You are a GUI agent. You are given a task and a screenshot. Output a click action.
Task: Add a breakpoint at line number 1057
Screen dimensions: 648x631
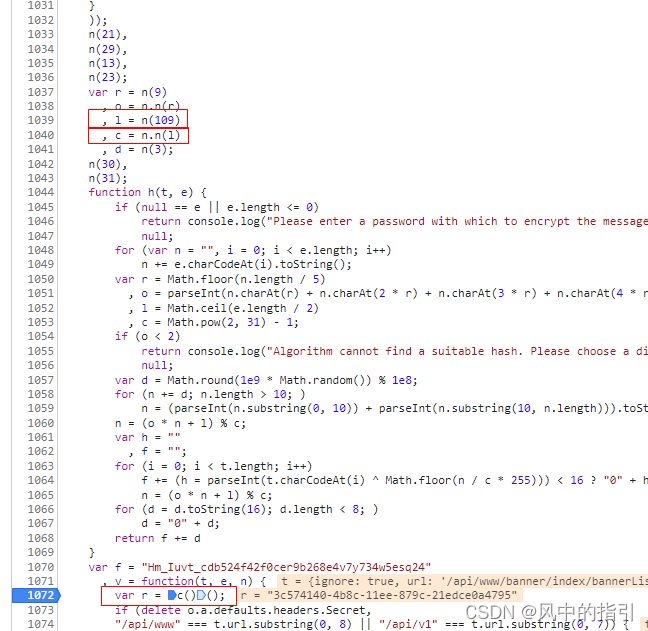pos(40,380)
